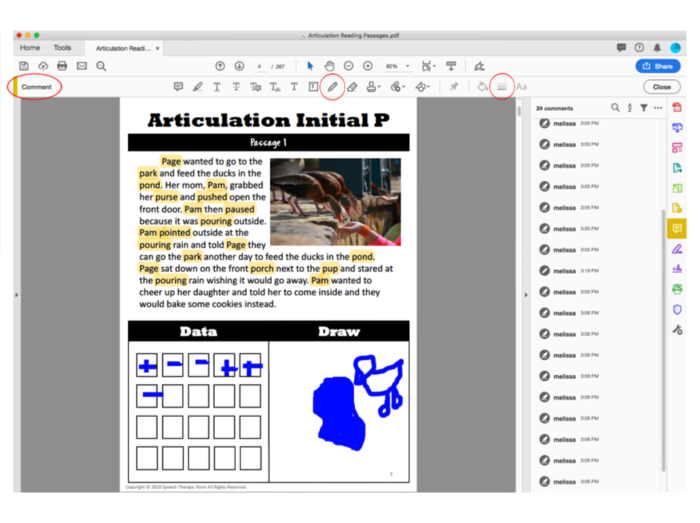
Task: Click the duck photo in the passage
Action: [x=336, y=202]
